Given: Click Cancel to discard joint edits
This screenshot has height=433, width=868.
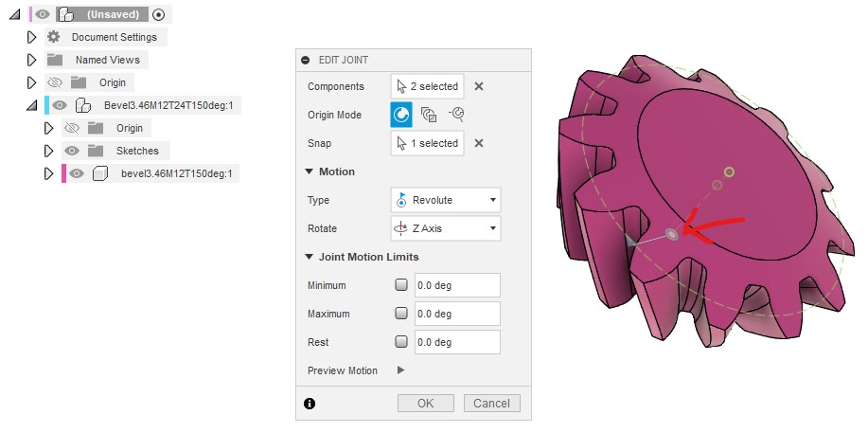Looking at the screenshot, I should (x=491, y=404).
